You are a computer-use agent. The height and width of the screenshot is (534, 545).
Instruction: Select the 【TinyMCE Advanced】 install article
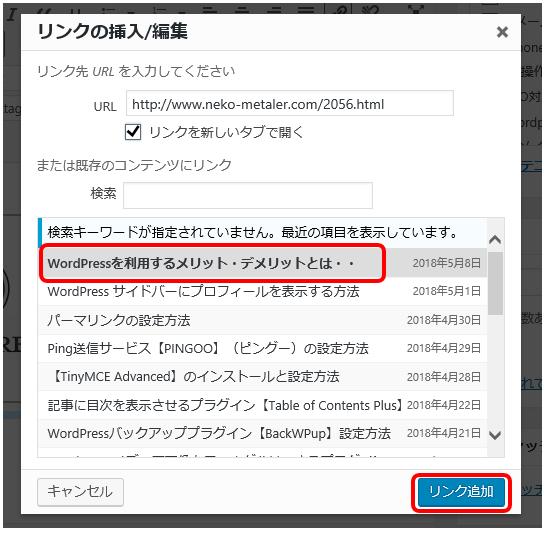(x=262, y=377)
